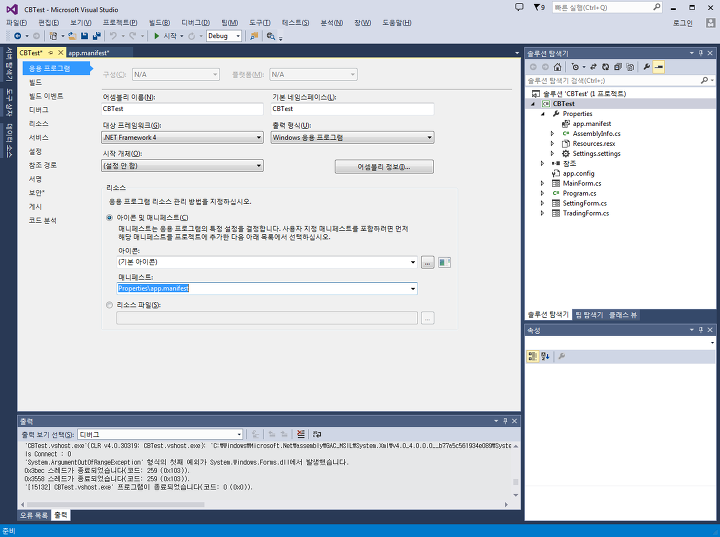Viewport: 720px width, 537px height.
Task: Click the Home icon in Solution Explorer
Action: 557,67
